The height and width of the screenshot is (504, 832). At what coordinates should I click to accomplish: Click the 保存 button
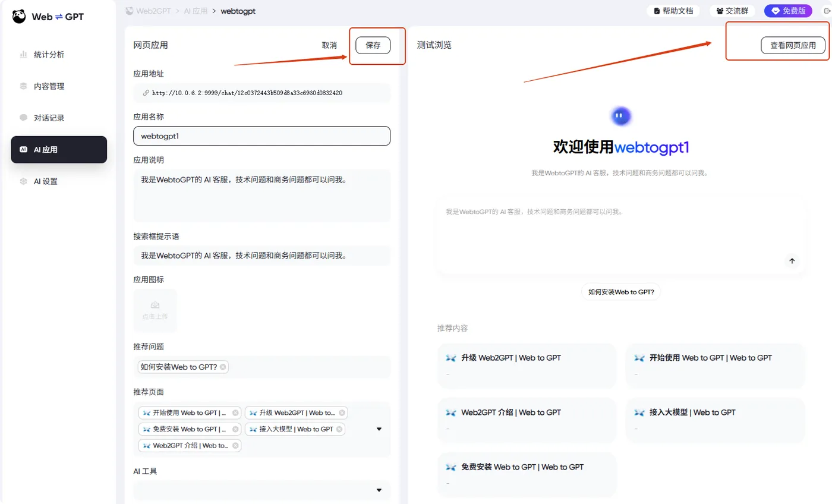point(373,45)
